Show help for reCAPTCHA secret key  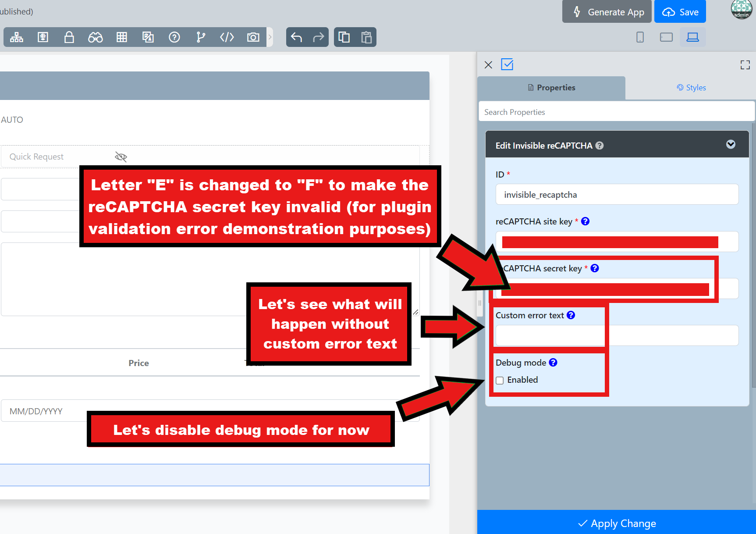(x=595, y=268)
